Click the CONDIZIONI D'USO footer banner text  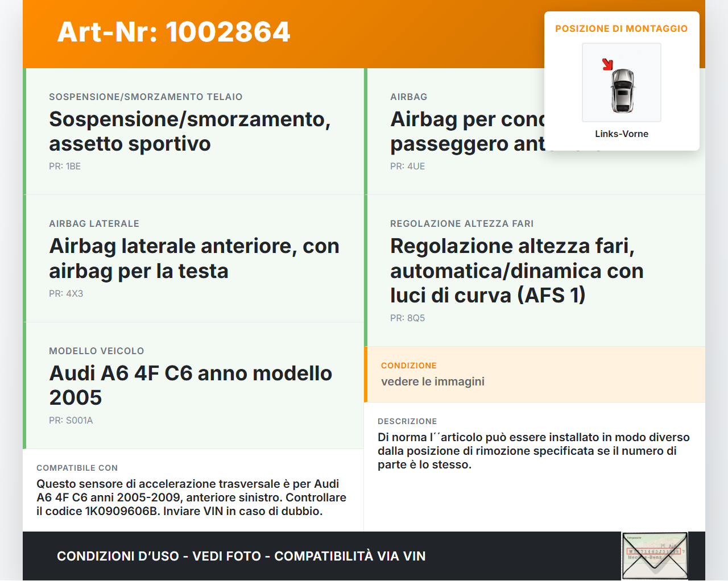(x=241, y=556)
